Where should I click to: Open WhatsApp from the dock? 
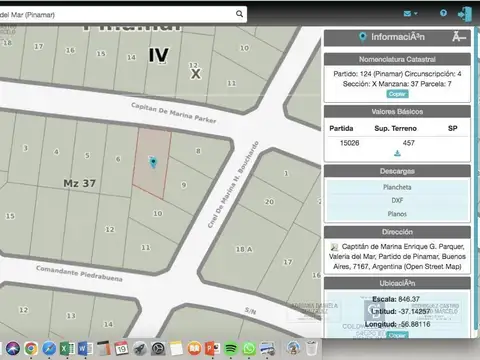coord(249,349)
